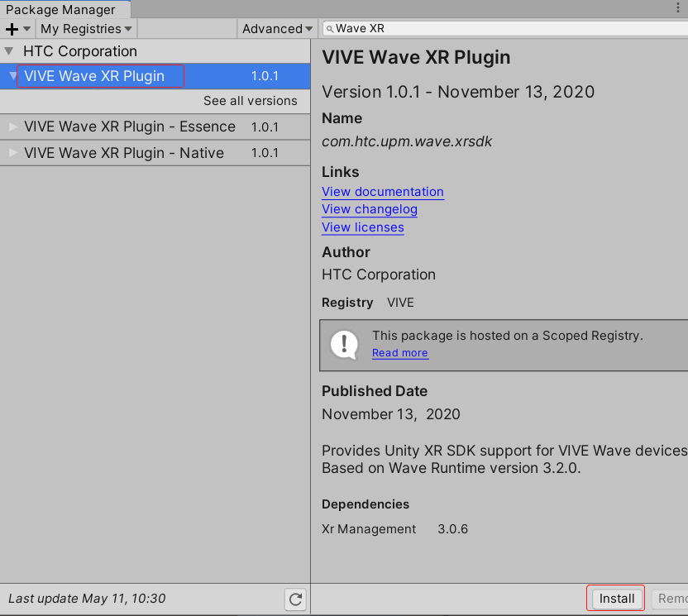Open the My Registries dropdown
Image resolution: width=688 pixels, height=616 pixels.
pyautogui.click(x=86, y=29)
